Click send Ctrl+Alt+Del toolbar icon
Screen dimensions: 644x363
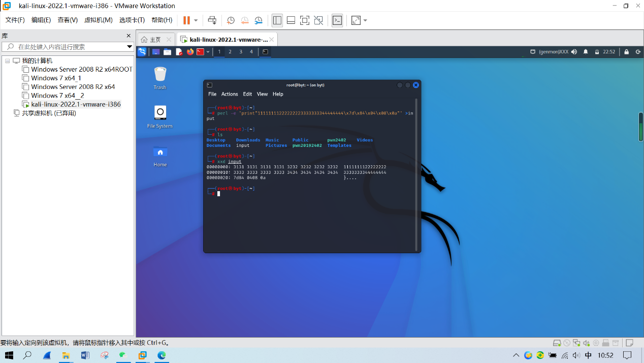coord(212,20)
